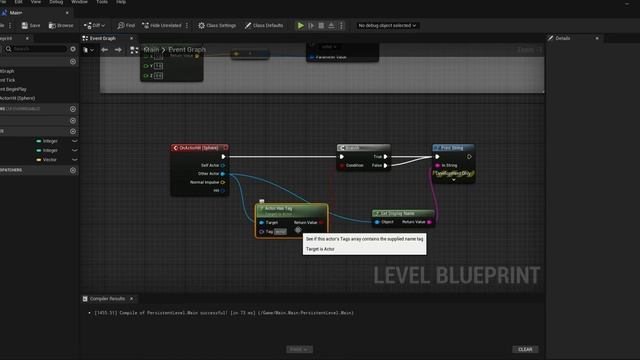
Task: Select the Details panel tab
Action: 562,38
